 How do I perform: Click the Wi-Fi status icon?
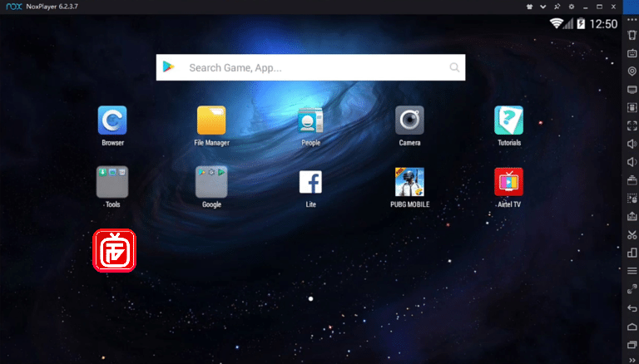(556, 23)
